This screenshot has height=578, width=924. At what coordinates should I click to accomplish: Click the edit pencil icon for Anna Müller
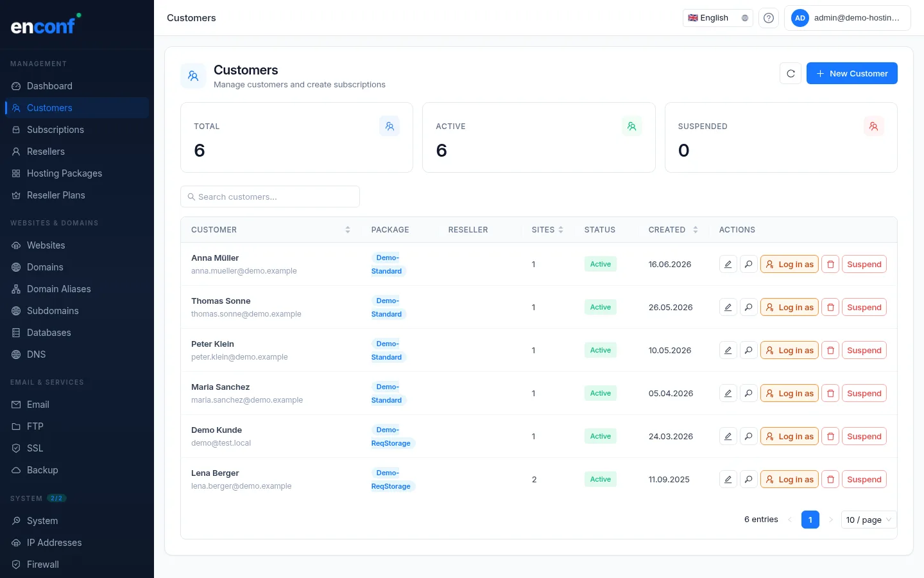tap(728, 264)
